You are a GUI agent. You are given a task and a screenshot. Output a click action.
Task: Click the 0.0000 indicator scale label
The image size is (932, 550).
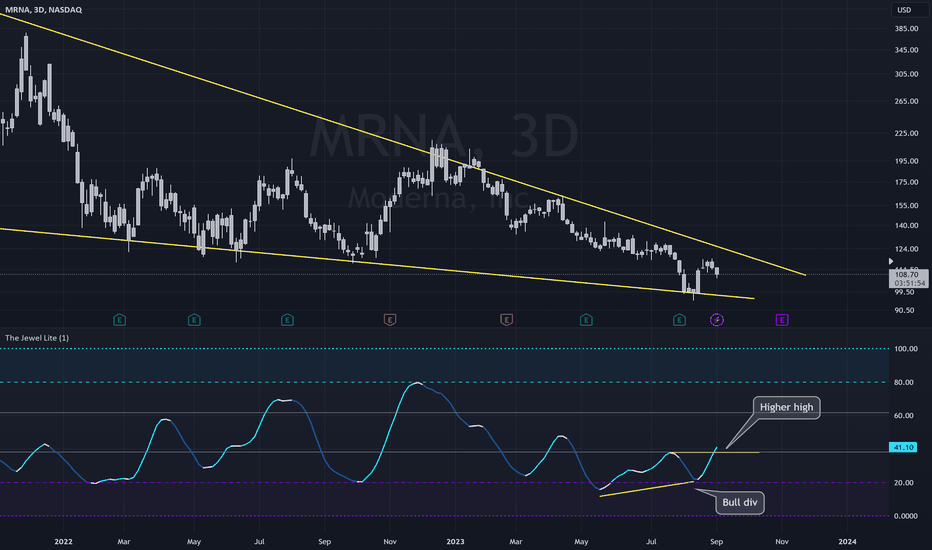pos(906,516)
